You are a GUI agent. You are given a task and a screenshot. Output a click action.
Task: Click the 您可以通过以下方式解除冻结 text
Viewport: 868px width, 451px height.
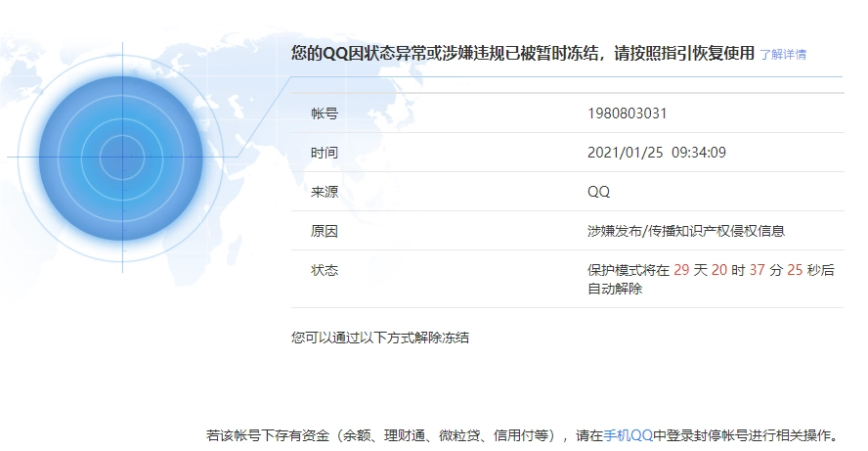point(380,338)
